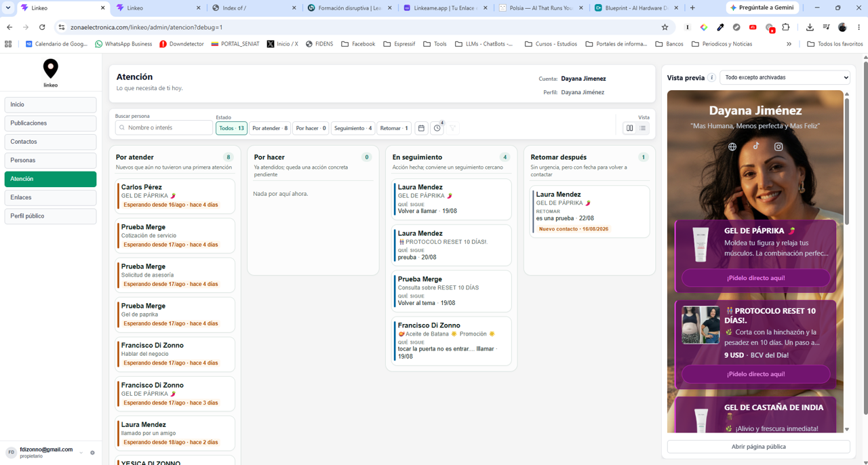Viewport: 868px width, 465px height.
Task: Open the 'Cursos - Estudios' bookmarks folder
Action: pos(551,44)
